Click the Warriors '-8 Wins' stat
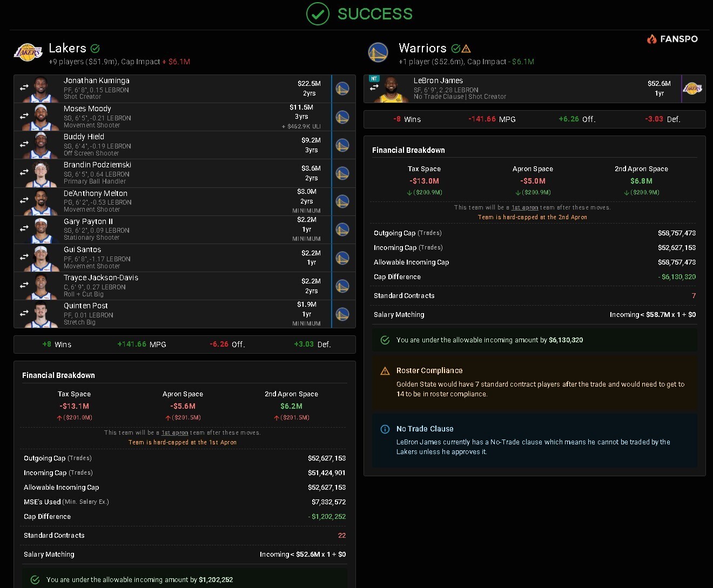 coord(407,119)
